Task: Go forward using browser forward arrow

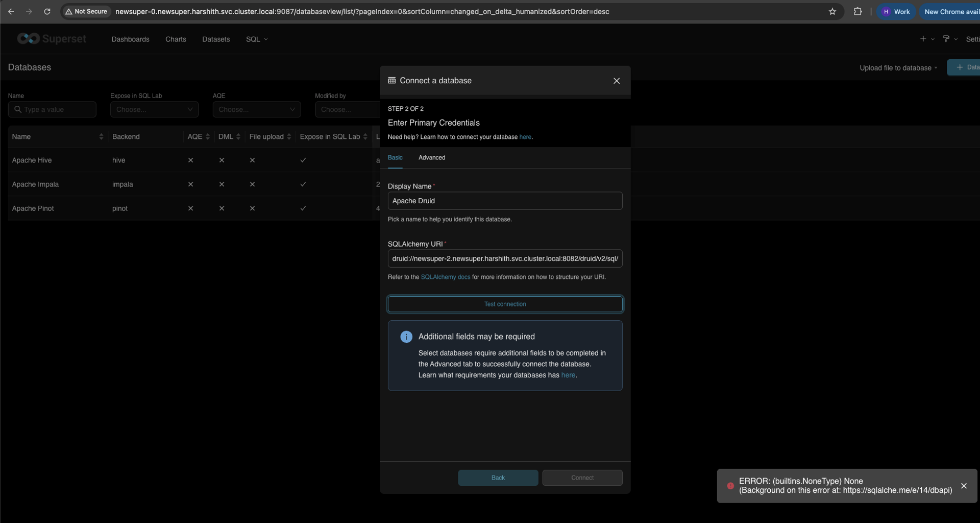Action: click(x=29, y=11)
